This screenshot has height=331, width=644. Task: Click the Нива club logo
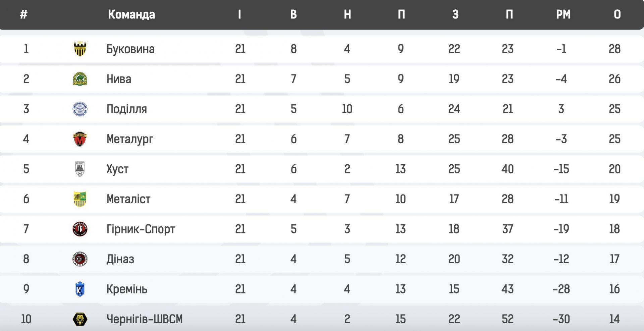pyautogui.click(x=80, y=79)
